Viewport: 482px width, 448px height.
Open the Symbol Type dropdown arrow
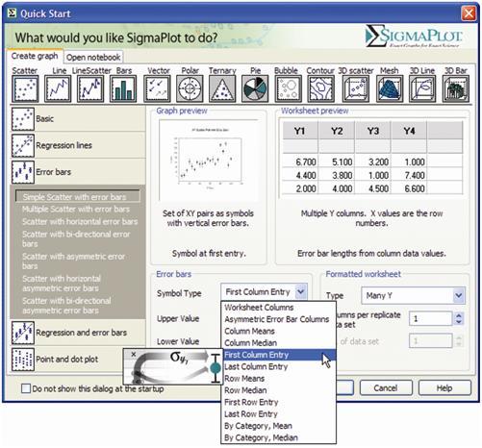(x=301, y=291)
